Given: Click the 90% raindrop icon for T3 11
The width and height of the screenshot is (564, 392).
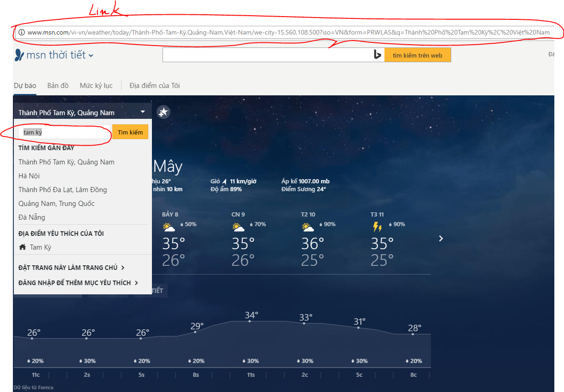Looking at the screenshot, I should click(391, 224).
